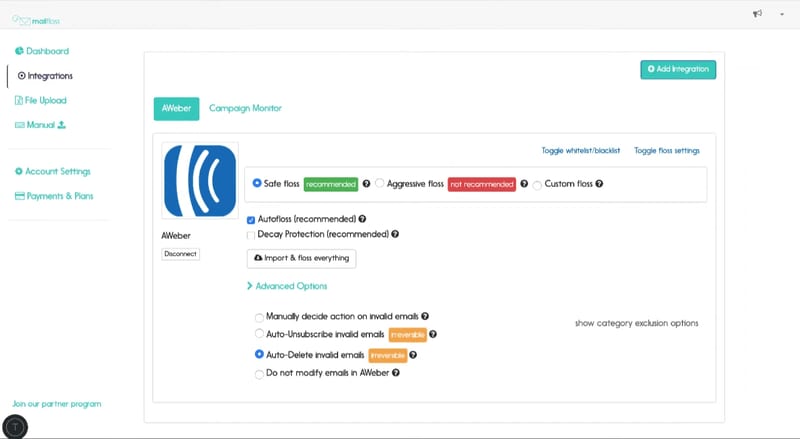Image resolution: width=800 pixels, height=439 pixels.
Task: Click the mailfloss logo
Action: click(x=36, y=20)
